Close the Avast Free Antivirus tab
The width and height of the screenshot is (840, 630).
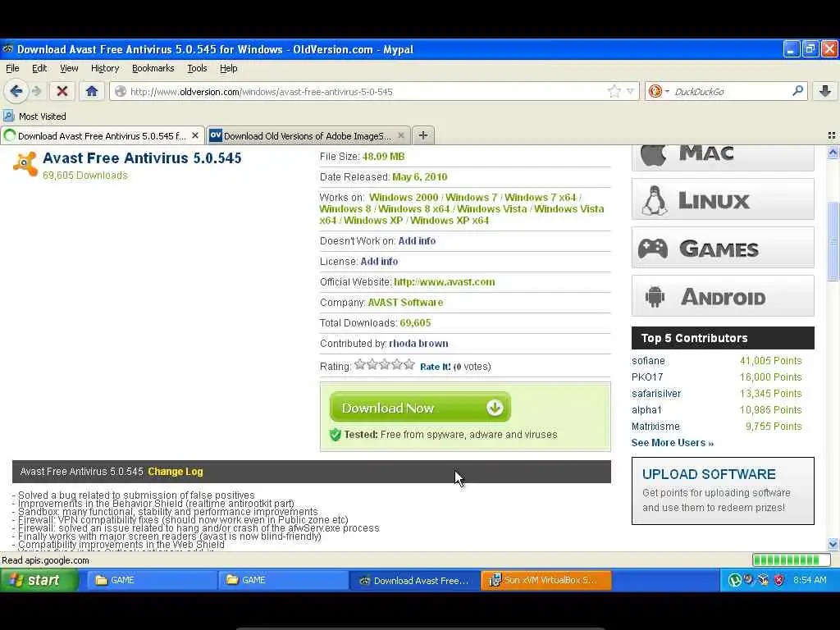(x=195, y=135)
